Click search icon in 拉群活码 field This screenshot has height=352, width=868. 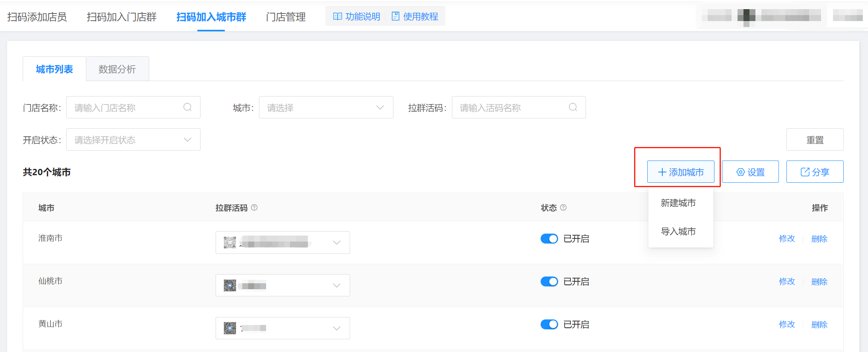click(x=573, y=107)
